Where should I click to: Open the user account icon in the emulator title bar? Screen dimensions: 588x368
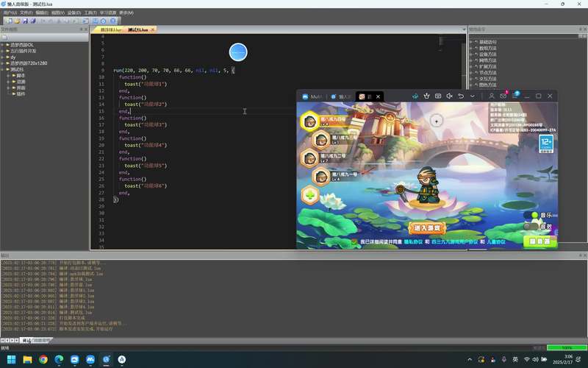(x=491, y=96)
